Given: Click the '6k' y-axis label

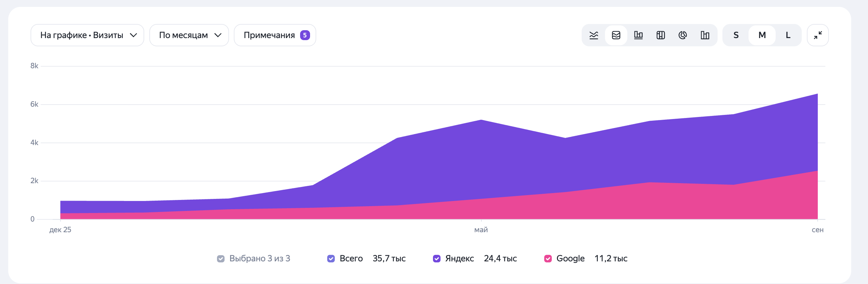Looking at the screenshot, I should [x=34, y=104].
